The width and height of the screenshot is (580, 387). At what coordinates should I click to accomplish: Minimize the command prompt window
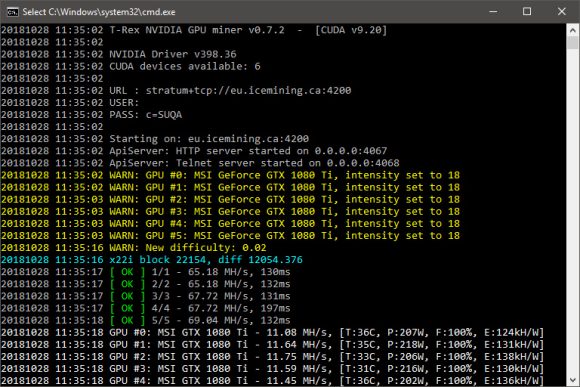(493, 11)
